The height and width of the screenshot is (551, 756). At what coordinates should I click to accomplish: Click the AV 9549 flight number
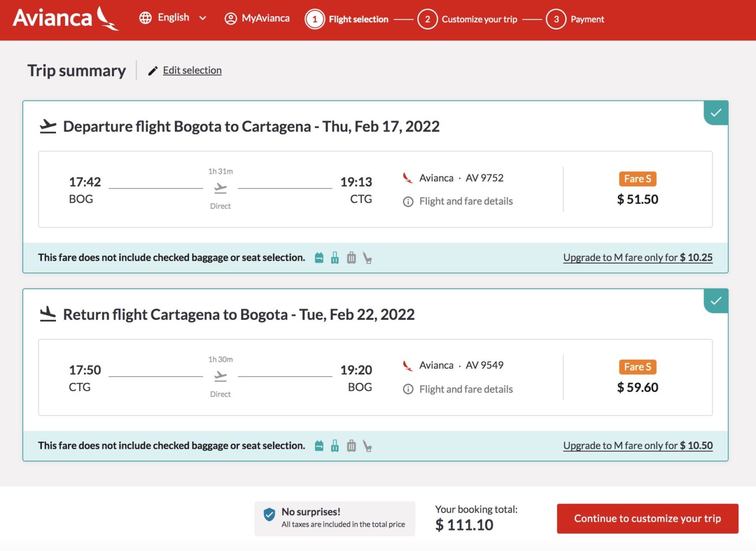point(484,366)
